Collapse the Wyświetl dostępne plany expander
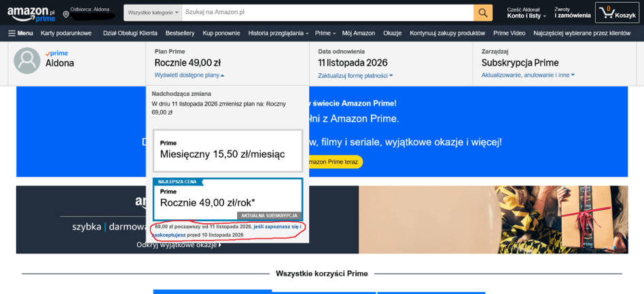The height and width of the screenshot is (294, 644). pyautogui.click(x=189, y=75)
